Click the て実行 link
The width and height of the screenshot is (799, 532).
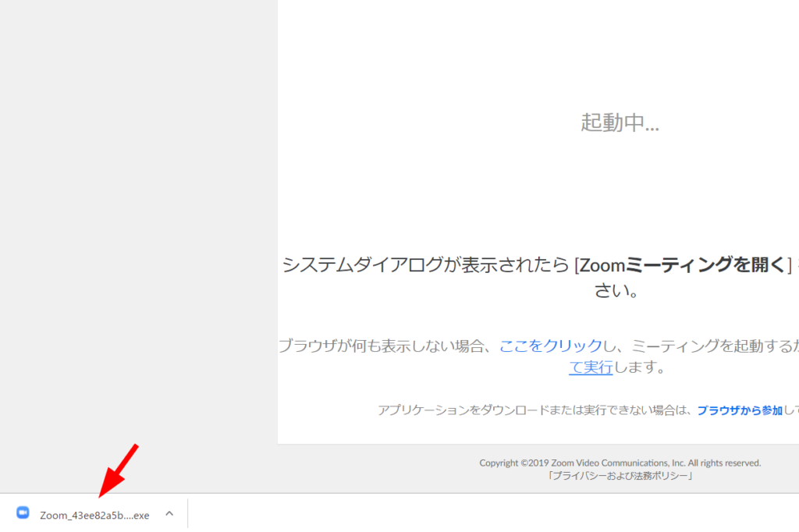591,367
